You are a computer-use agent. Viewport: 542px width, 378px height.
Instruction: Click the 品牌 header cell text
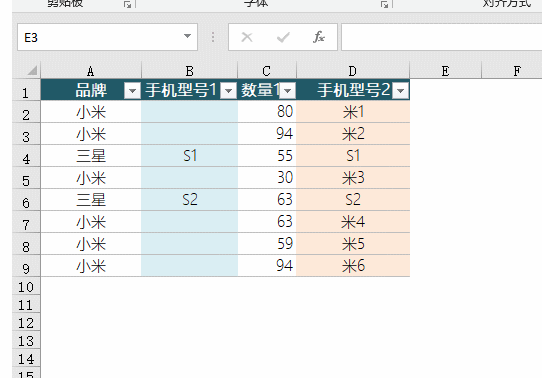point(91,90)
